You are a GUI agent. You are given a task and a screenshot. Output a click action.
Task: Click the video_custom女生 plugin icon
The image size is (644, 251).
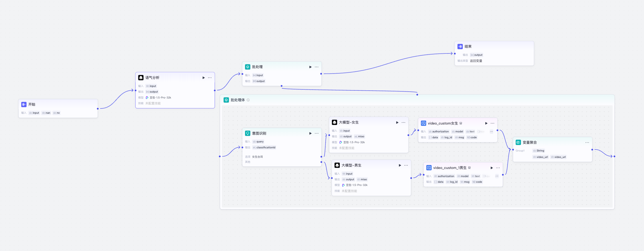tap(423, 123)
